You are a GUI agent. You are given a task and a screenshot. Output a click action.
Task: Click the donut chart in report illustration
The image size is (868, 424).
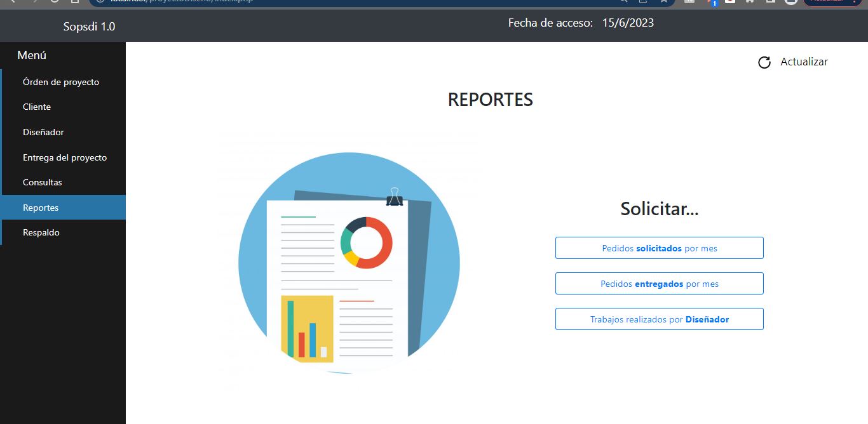366,242
